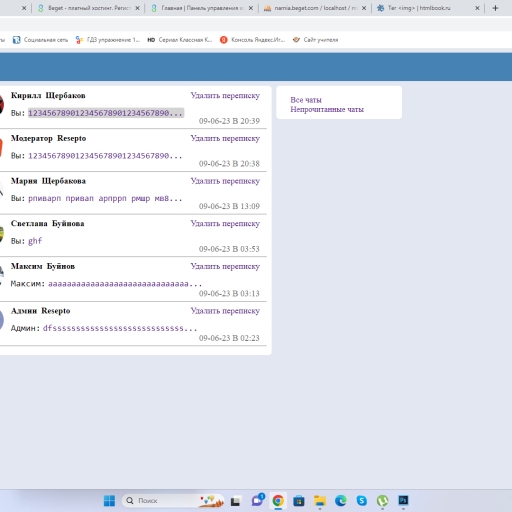Close the Beget платный хостинг tab

click(137, 8)
